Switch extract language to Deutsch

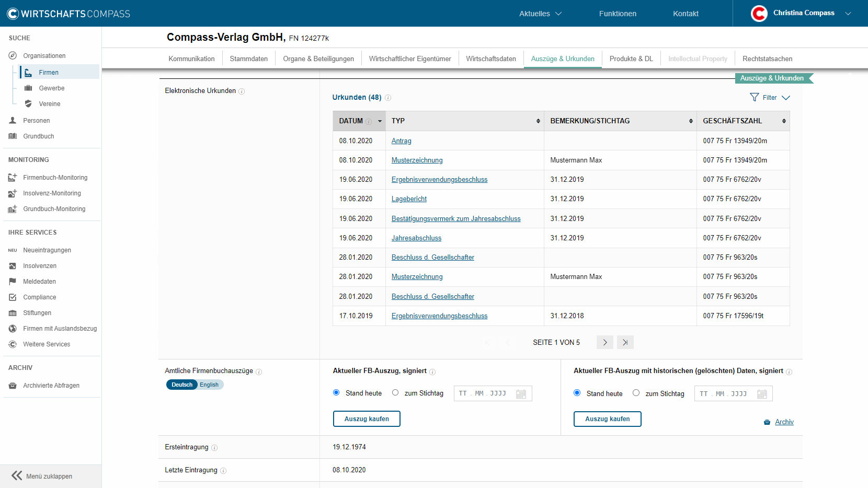coord(181,385)
